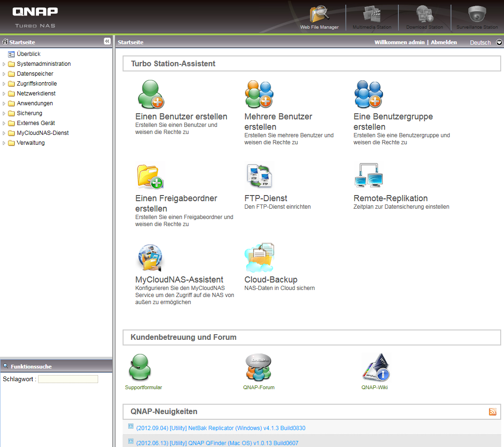Open the Cloud-Backup icon
504x447 pixels.
tap(259, 257)
